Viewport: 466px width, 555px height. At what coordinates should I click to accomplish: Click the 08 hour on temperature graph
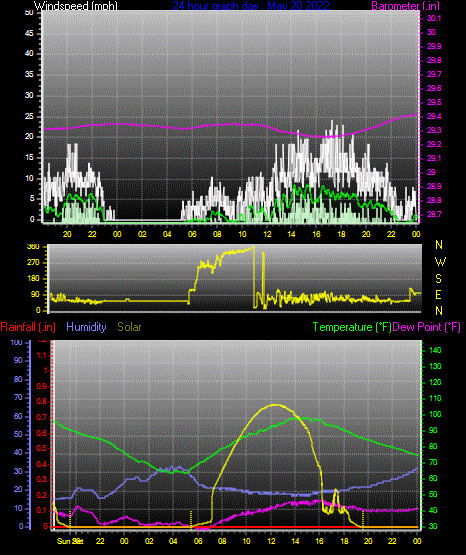(x=222, y=541)
